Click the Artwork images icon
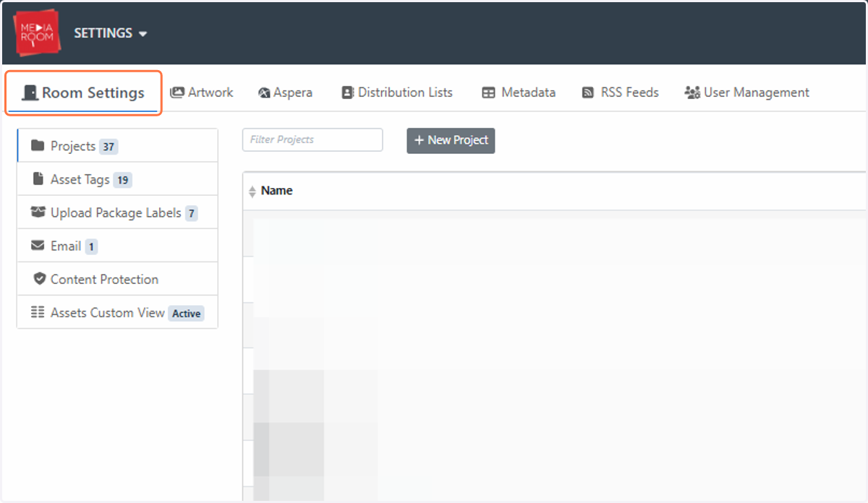This screenshot has height=503, width=868. click(176, 93)
